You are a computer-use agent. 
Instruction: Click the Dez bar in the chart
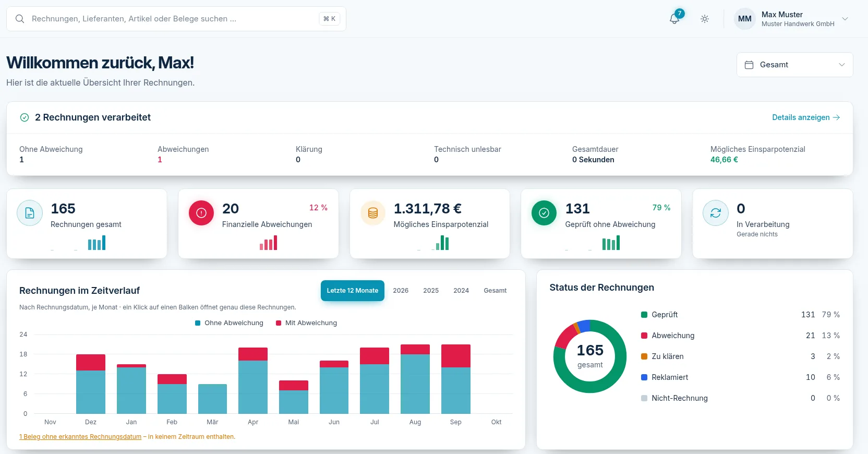point(91,384)
